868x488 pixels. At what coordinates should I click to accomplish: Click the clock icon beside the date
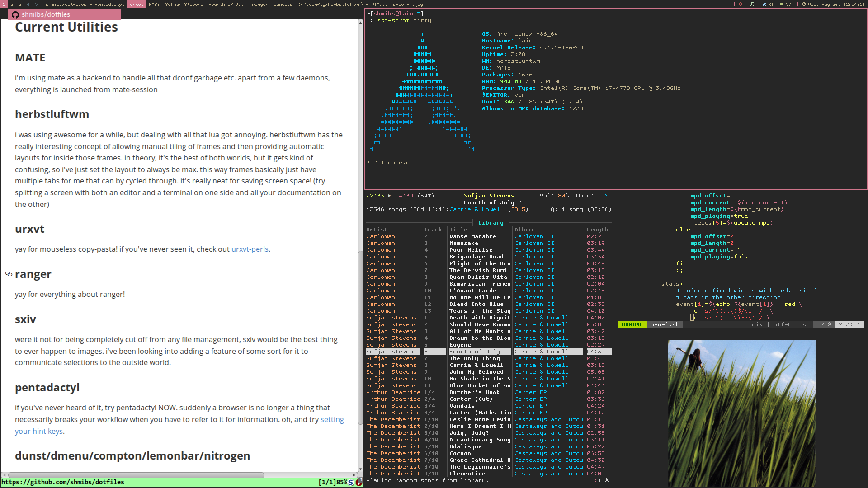point(804,4)
